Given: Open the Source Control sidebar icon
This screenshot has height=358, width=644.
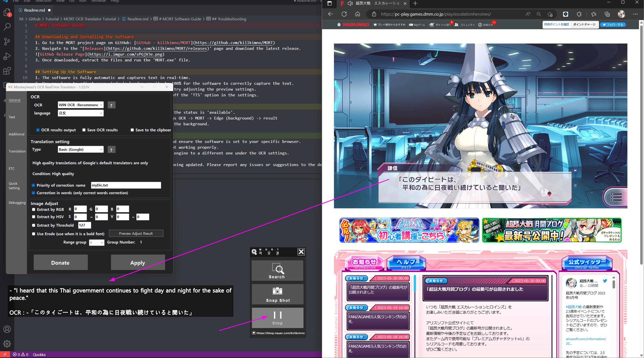Looking at the screenshot, I should [x=7, y=42].
